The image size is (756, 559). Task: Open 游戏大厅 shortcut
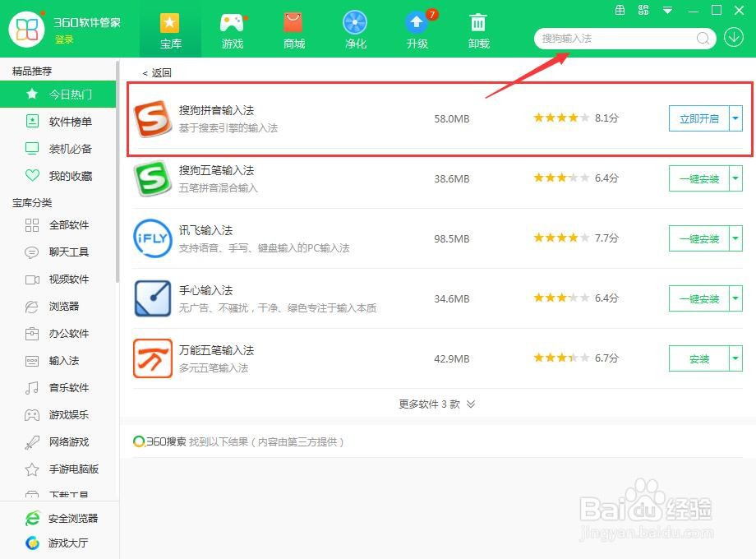point(57,543)
